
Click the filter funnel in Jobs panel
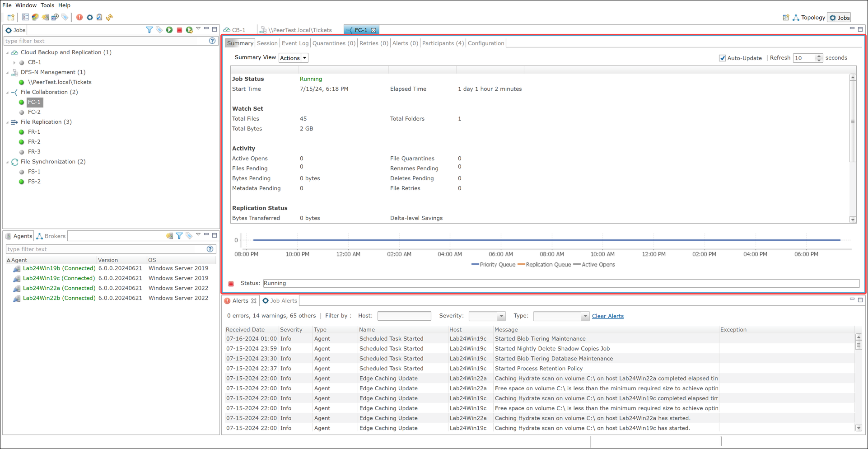(x=149, y=30)
